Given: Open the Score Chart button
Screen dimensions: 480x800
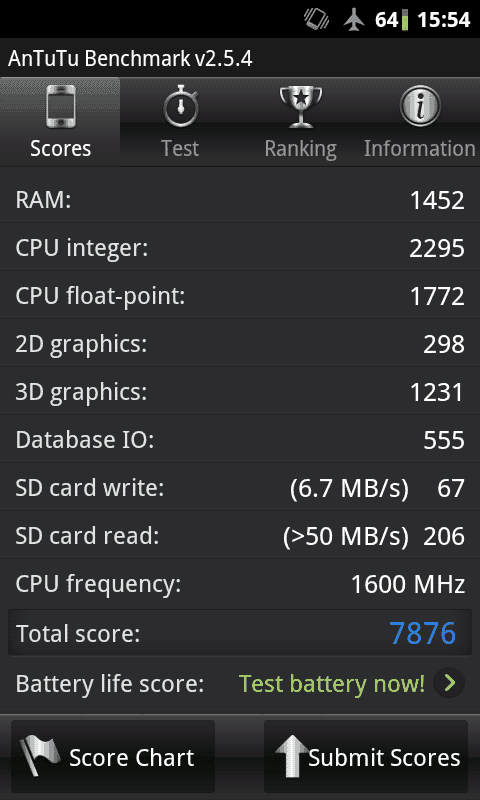Looking at the screenshot, I should 113,756.
